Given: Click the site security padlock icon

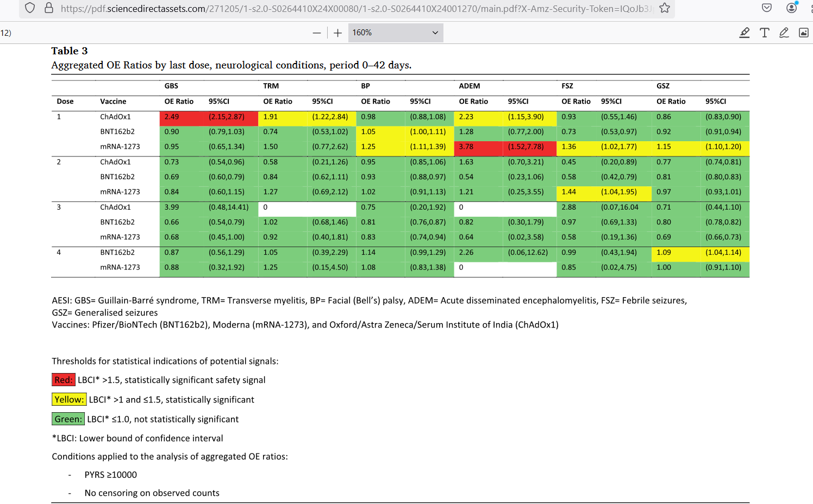Looking at the screenshot, I should (x=49, y=8).
